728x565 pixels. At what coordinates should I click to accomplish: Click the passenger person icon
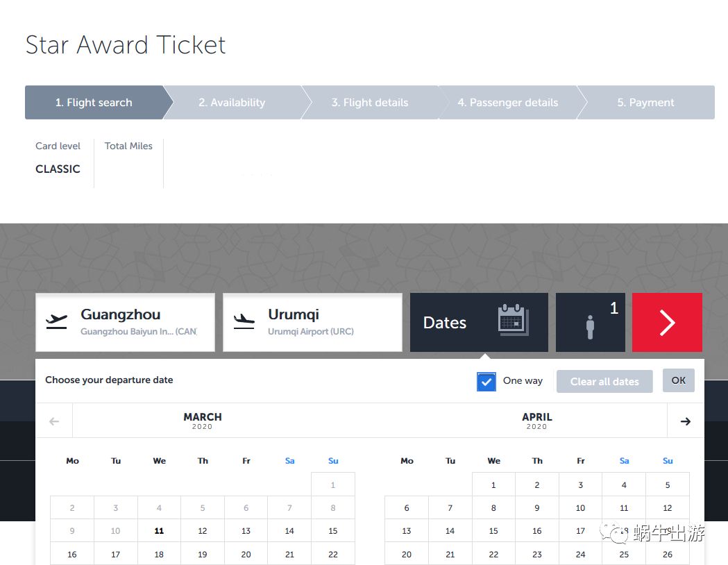pyautogui.click(x=590, y=327)
